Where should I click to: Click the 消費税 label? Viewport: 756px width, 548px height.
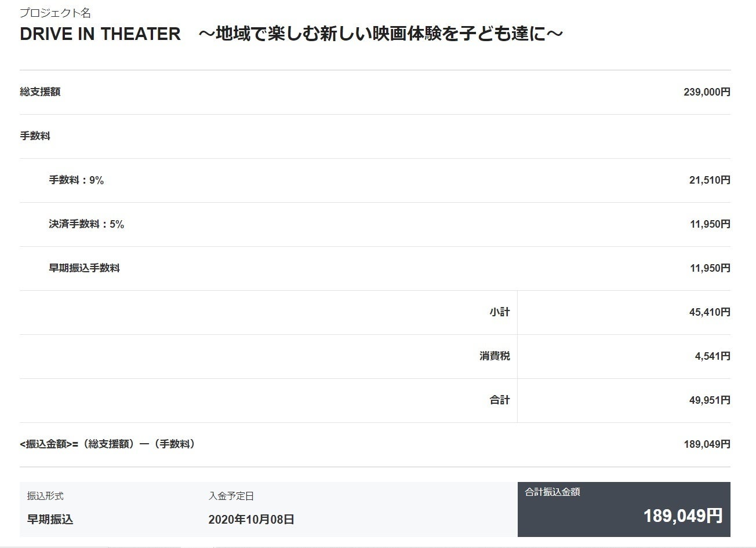495,356
